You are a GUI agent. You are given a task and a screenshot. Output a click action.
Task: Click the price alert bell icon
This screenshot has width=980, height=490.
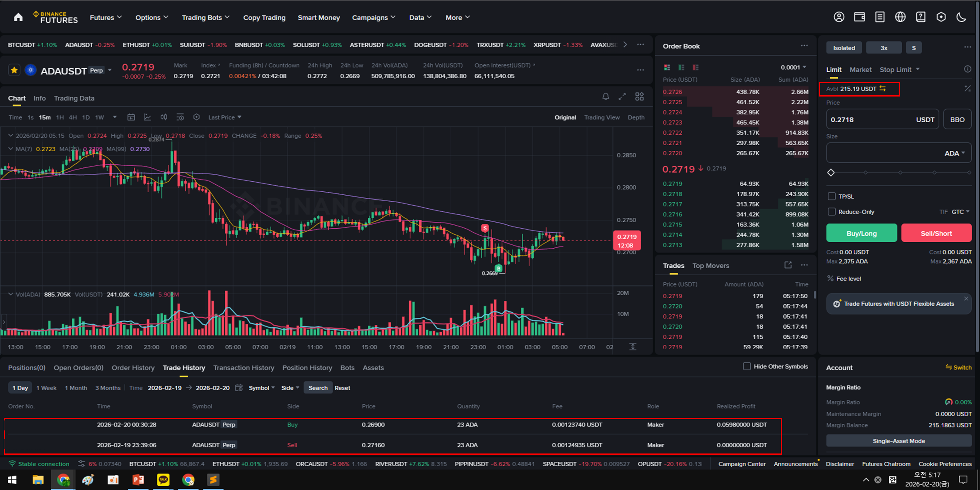pos(606,97)
